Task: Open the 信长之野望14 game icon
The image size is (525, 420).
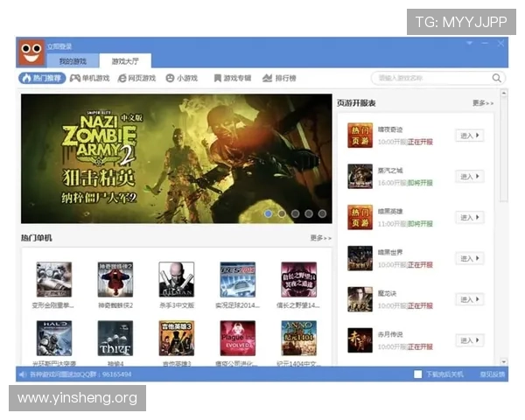Action: click(x=299, y=279)
